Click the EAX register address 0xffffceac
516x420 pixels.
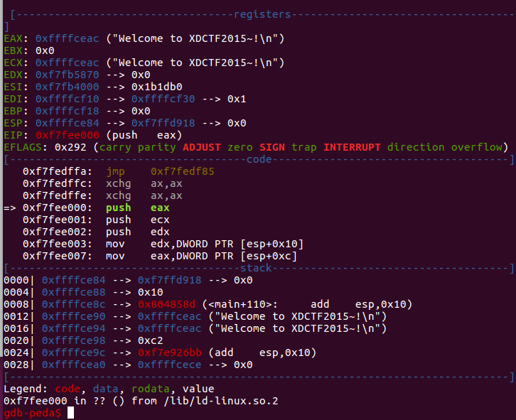pos(67,38)
